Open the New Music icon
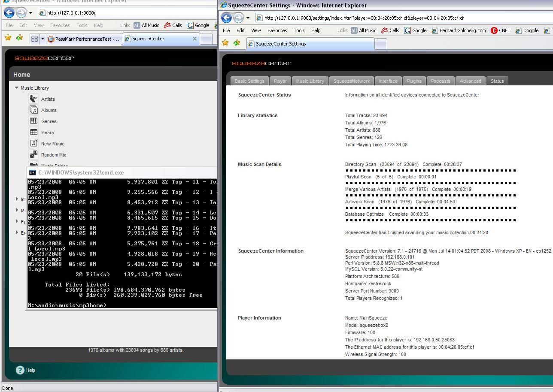 click(33, 144)
